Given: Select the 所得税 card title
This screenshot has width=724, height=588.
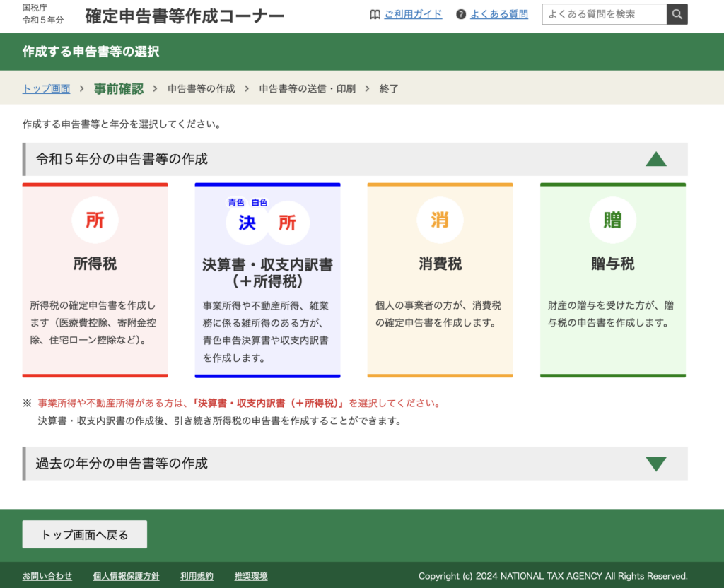Looking at the screenshot, I should [95, 264].
